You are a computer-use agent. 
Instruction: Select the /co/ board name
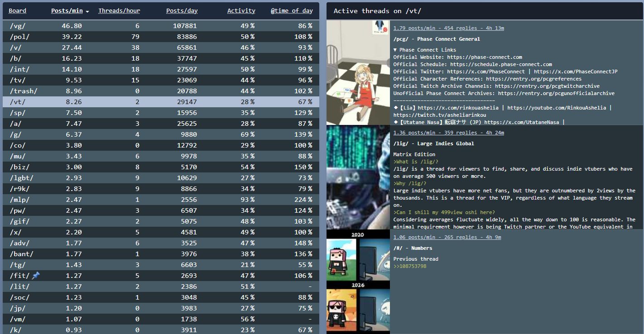(18, 145)
